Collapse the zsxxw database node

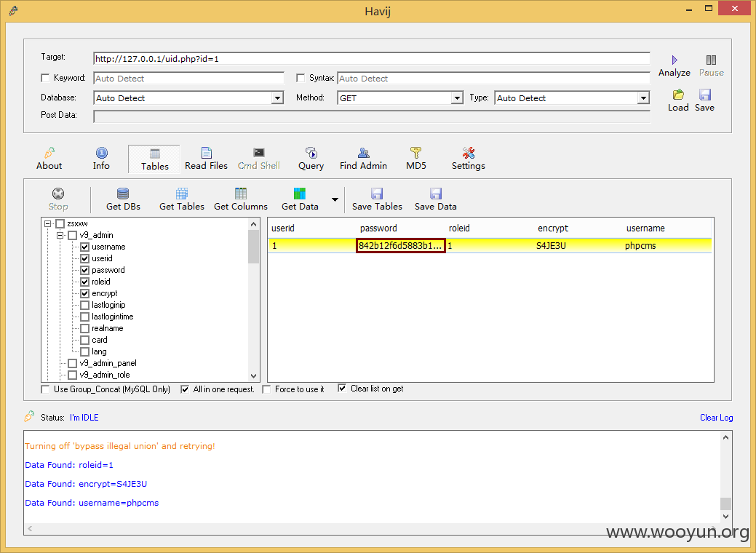[x=48, y=223]
